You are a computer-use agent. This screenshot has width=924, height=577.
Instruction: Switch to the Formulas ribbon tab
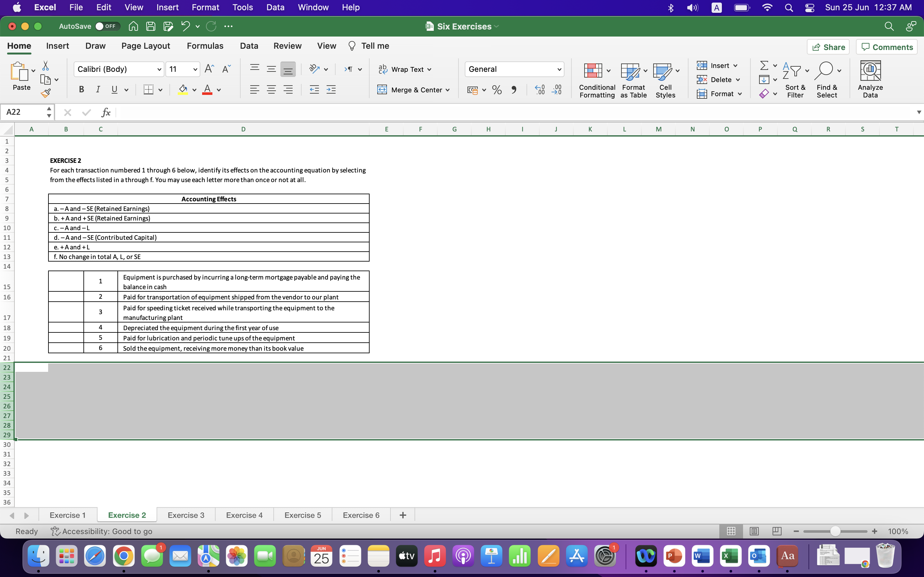[205, 46]
